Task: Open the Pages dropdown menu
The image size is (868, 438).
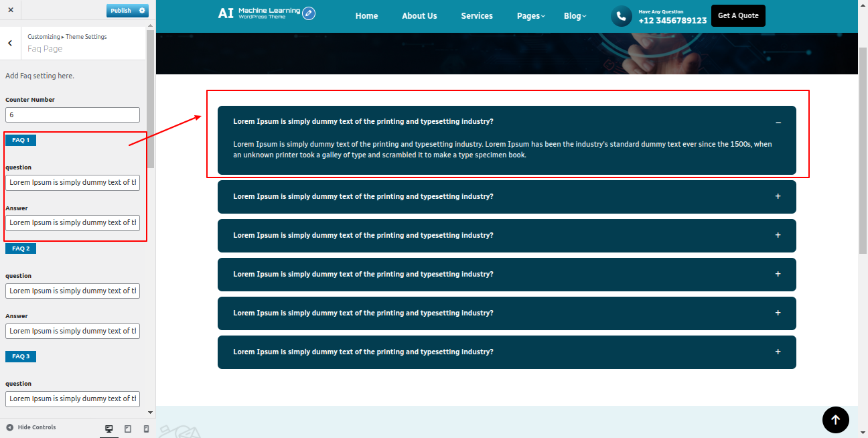Action: coord(531,16)
